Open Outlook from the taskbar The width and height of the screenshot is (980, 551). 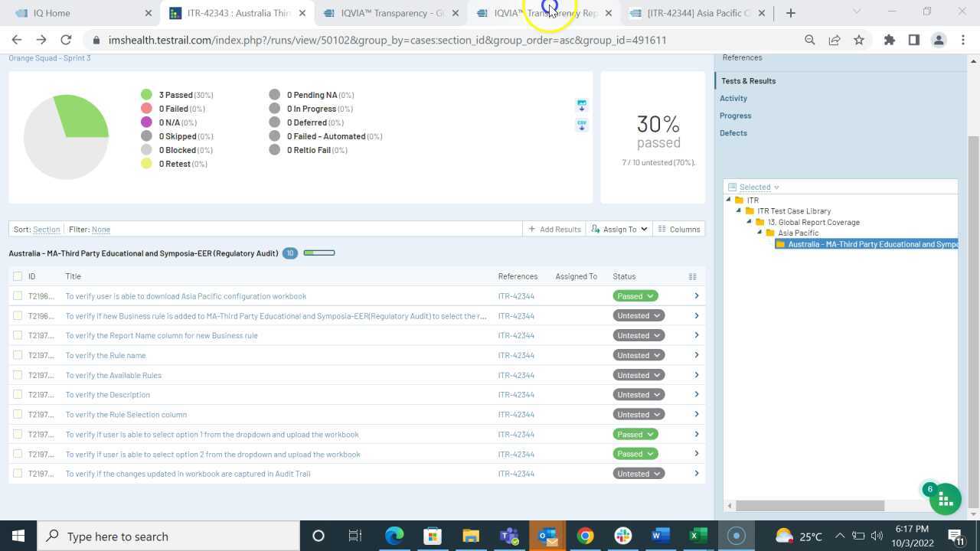[547, 536]
